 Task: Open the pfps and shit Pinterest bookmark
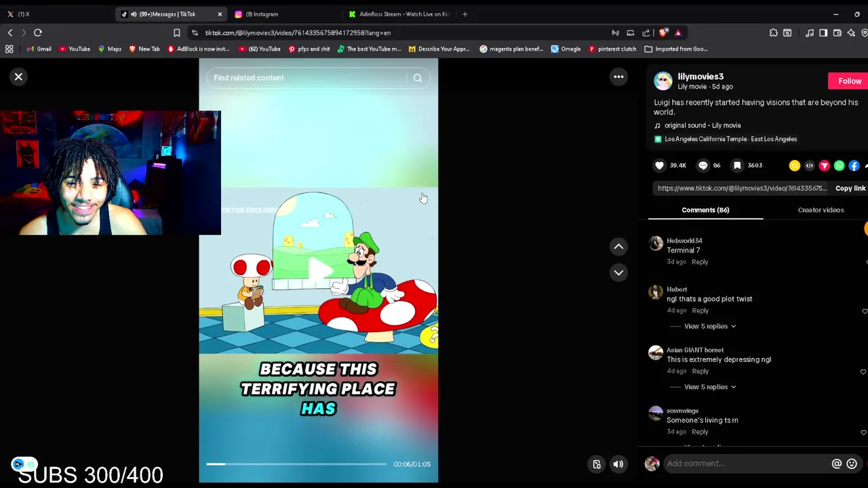[309, 49]
